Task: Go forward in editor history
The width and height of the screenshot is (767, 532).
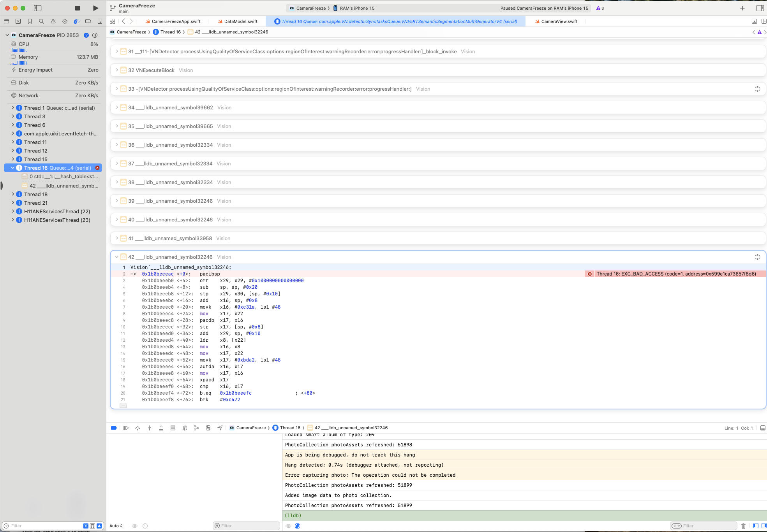Action: [x=131, y=21]
